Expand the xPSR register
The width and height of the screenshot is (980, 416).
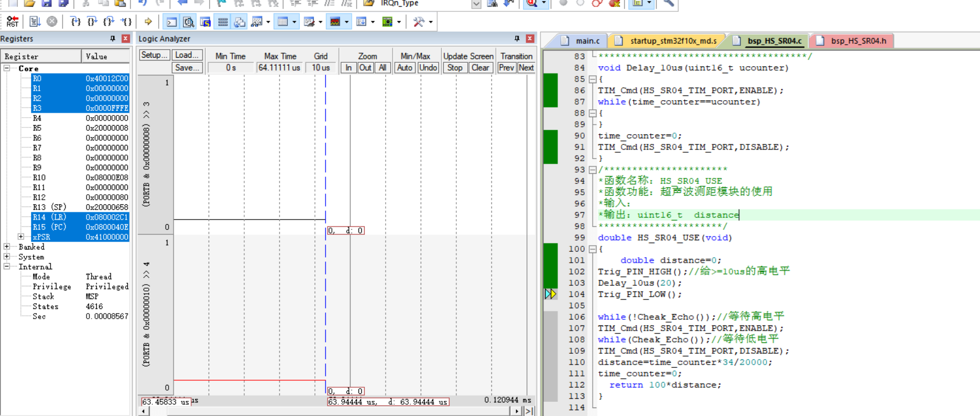point(21,237)
